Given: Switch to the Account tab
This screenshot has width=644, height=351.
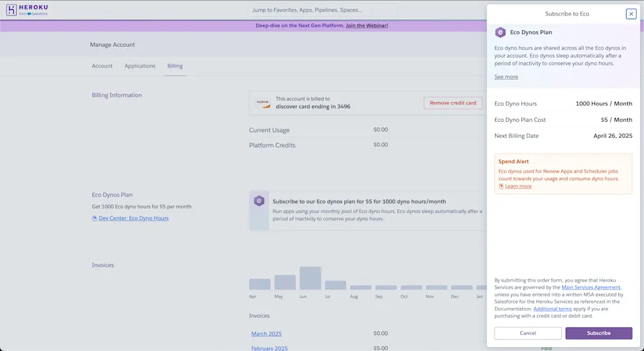Looking at the screenshot, I should (102, 65).
